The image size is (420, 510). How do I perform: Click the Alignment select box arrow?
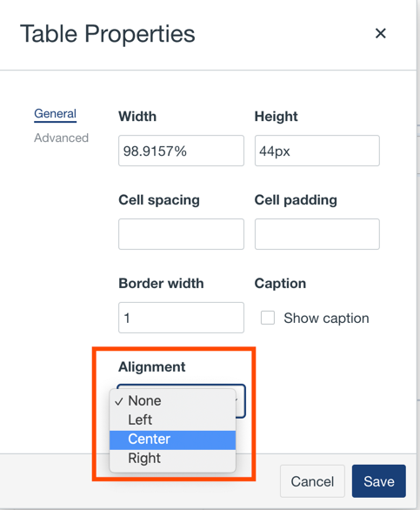click(x=240, y=400)
